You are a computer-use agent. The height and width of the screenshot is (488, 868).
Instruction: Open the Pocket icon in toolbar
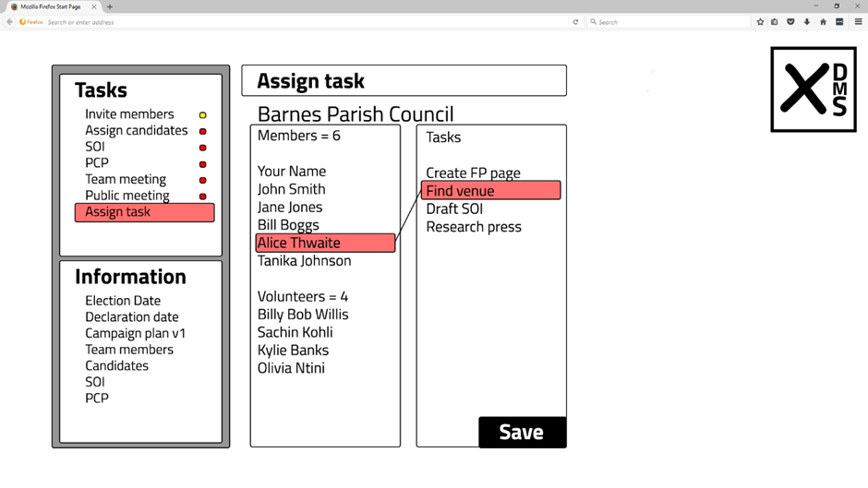tap(790, 22)
